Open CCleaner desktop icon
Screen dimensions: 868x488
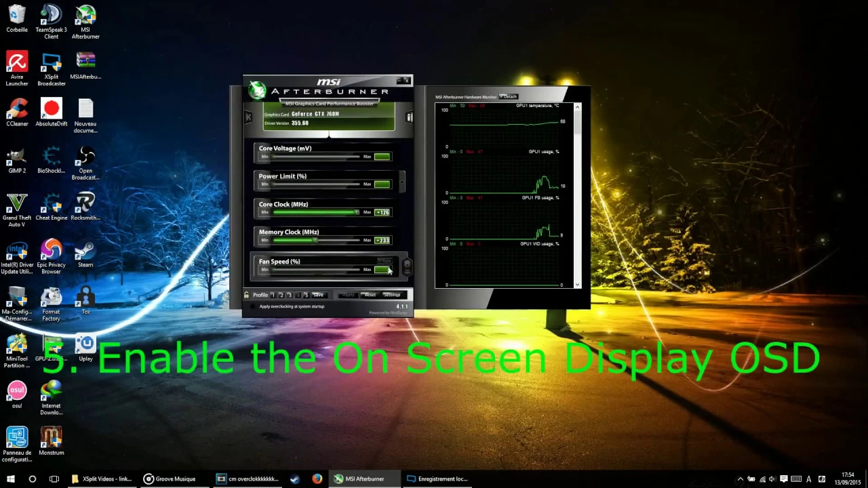tap(17, 113)
